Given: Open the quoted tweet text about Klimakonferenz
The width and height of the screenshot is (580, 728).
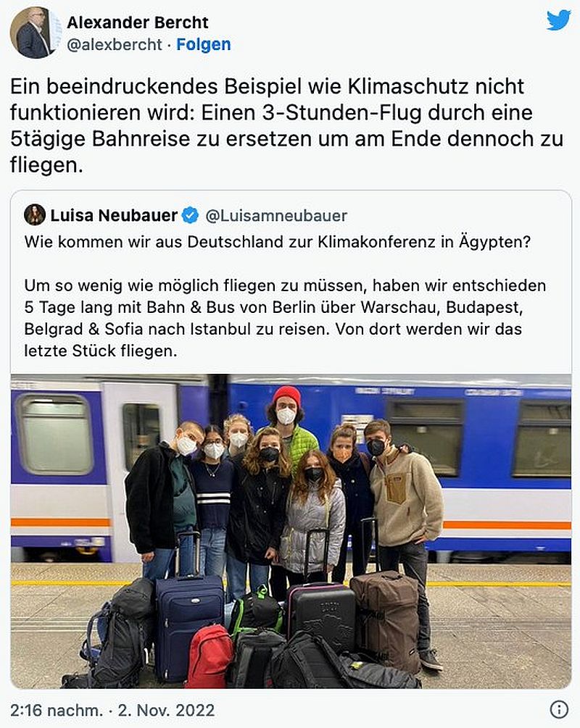Looking at the screenshot, I should [x=278, y=242].
